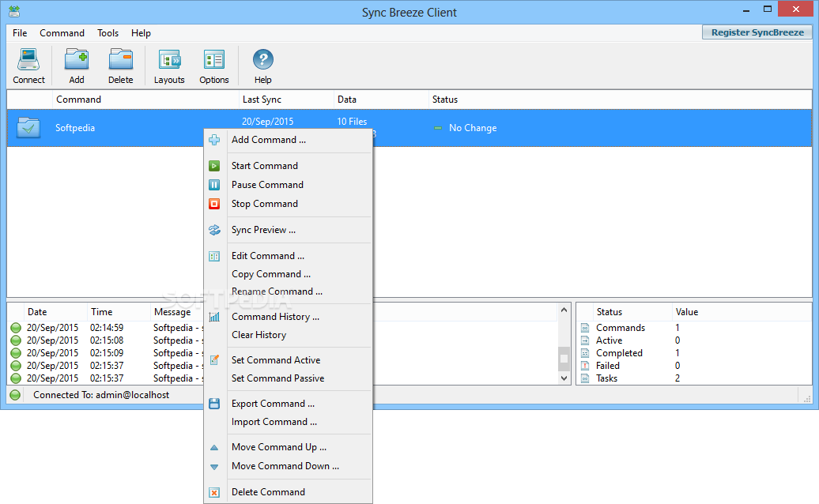Viewport: 819px width, 504px height.
Task: Click the icon beside the Failed status row
Action: 585,366
